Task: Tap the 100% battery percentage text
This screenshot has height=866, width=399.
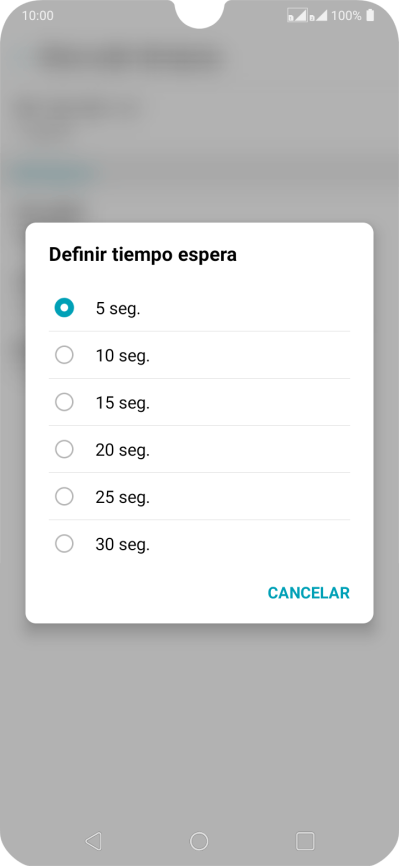Action: [346, 15]
